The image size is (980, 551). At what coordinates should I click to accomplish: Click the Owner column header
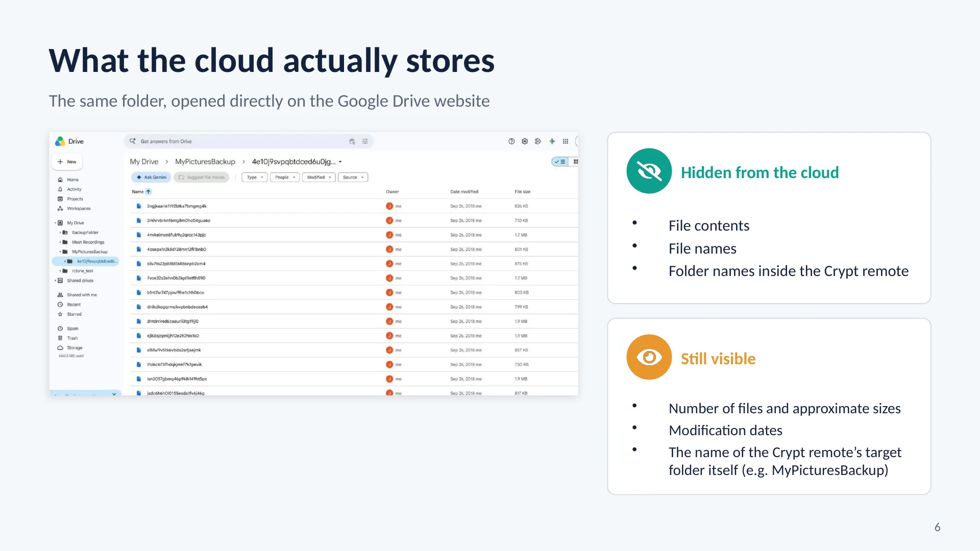pyautogui.click(x=393, y=192)
